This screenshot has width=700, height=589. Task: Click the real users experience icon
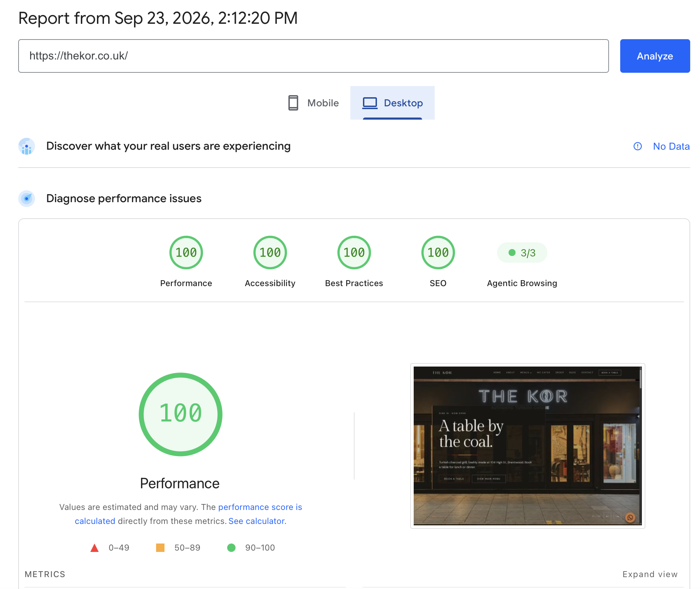point(27,146)
